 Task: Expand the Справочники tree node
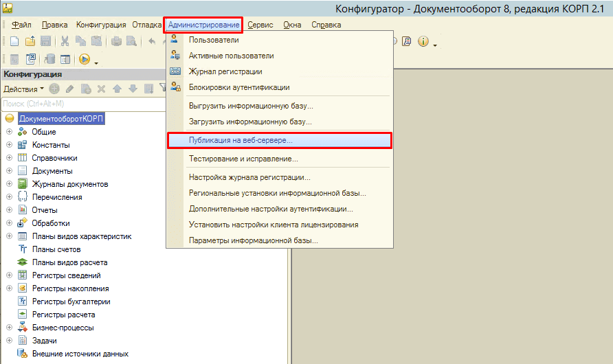(x=10, y=158)
